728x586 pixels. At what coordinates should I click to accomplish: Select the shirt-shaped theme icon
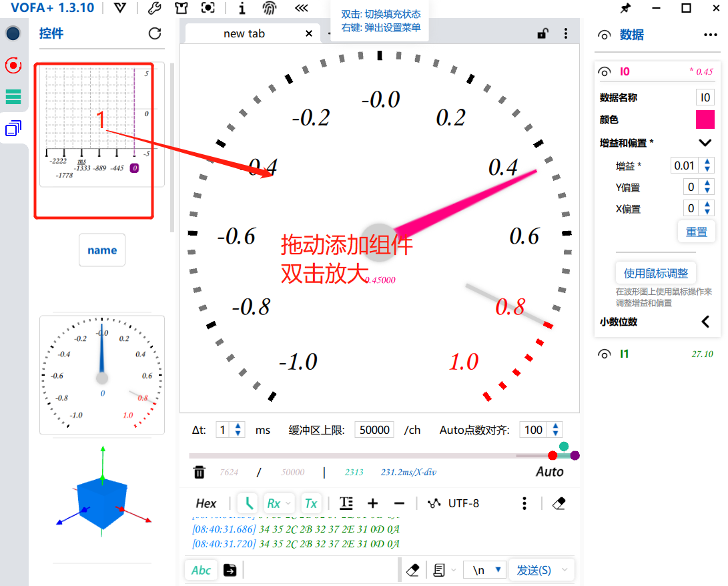180,8
